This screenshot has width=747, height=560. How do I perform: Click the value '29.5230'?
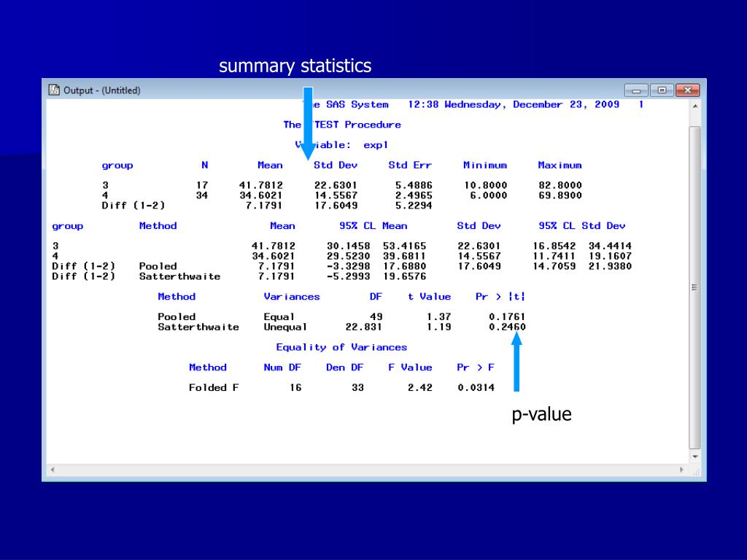click(x=348, y=256)
